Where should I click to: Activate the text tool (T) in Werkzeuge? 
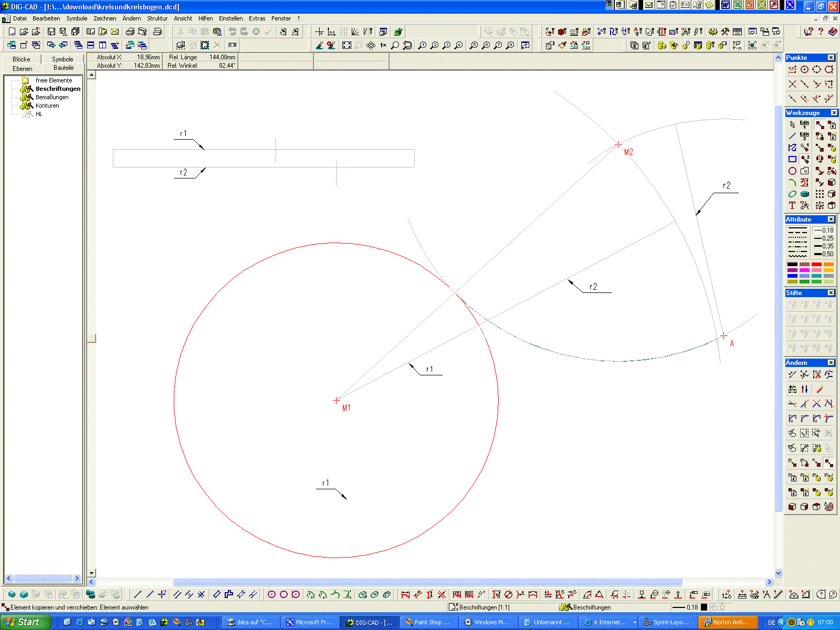point(792,205)
